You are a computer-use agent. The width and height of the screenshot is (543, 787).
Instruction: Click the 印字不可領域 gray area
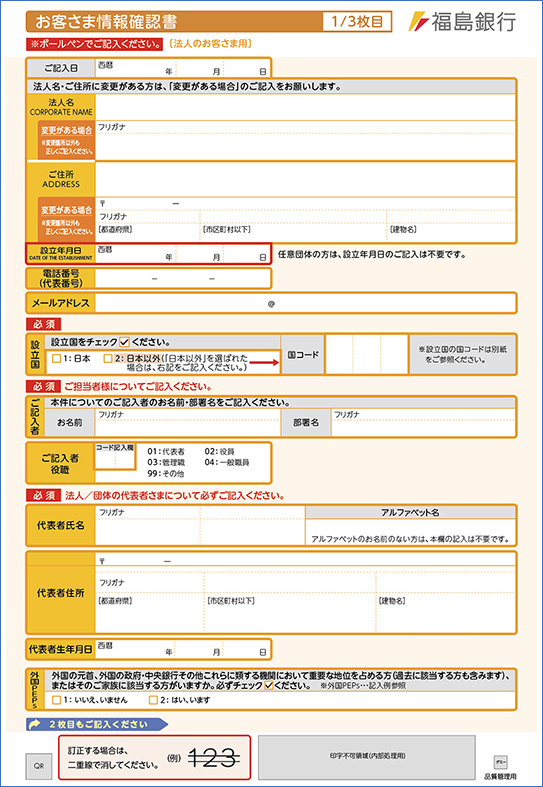point(367,755)
